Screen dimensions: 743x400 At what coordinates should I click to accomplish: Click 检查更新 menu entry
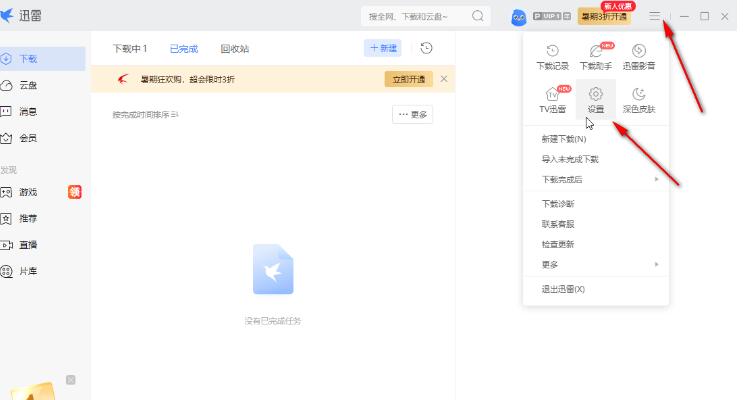click(x=596, y=245)
